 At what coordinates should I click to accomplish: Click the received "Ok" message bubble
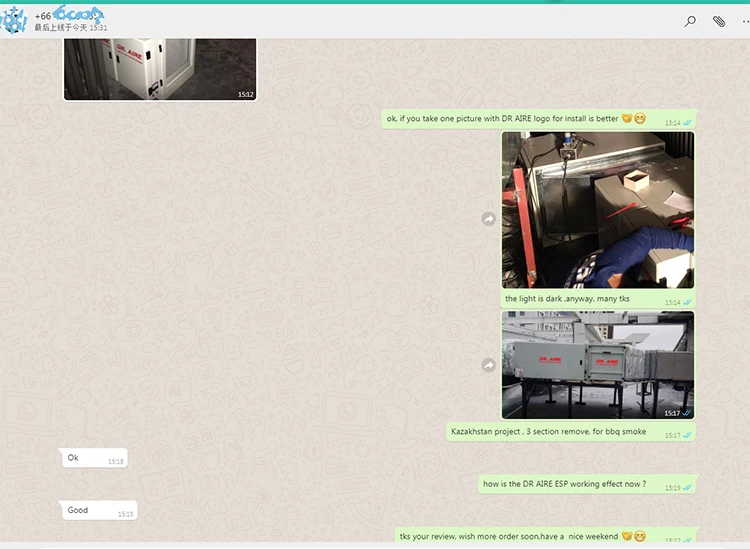coord(92,458)
